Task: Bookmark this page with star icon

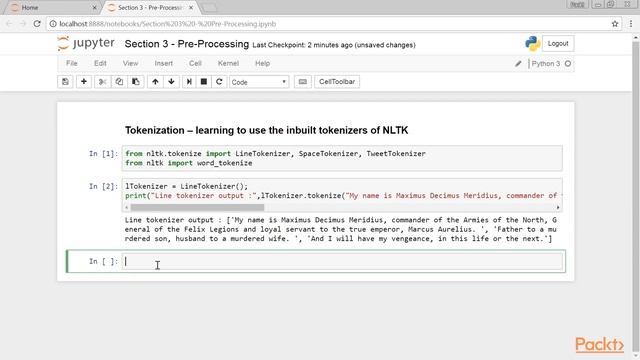Action: pyautogui.click(x=615, y=24)
